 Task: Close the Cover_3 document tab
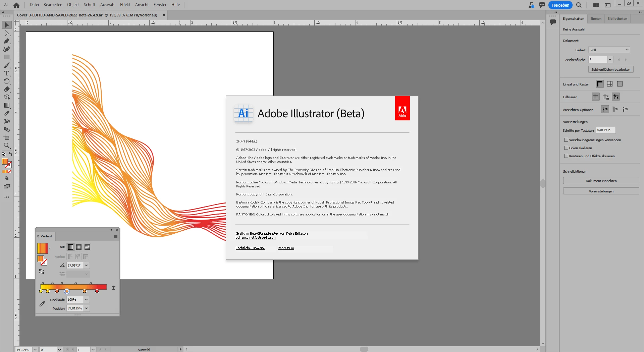(164, 15)
